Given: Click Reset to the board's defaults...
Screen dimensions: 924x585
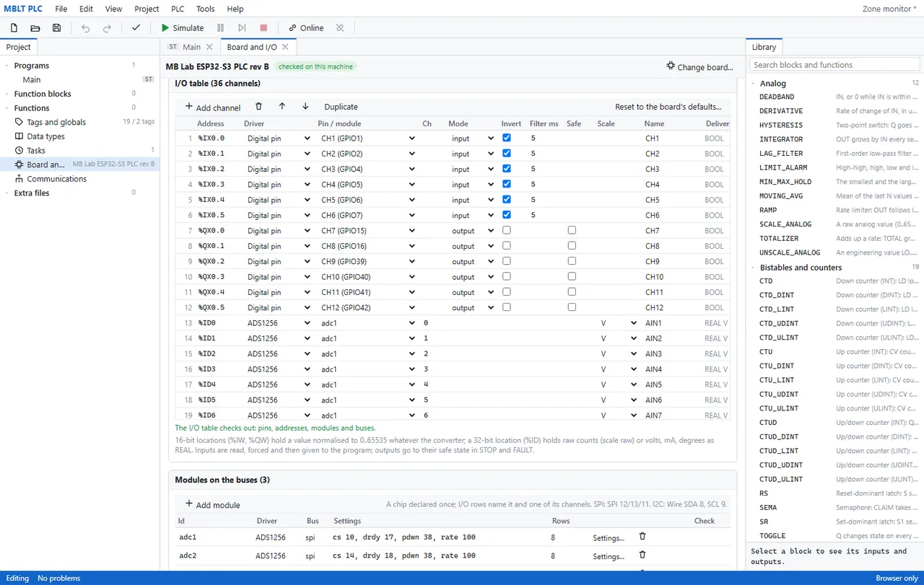Looking at the screenshot, I should coord(668,107).
